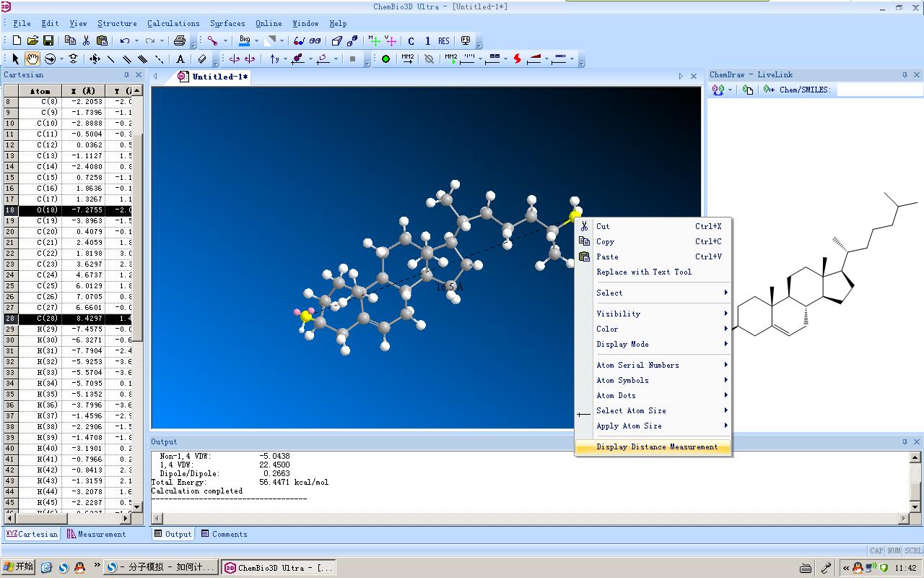Open the rotate-about-Y axis dropdown arrow
The height and width of the screenshot is (578, 924).
pos(285,59)
